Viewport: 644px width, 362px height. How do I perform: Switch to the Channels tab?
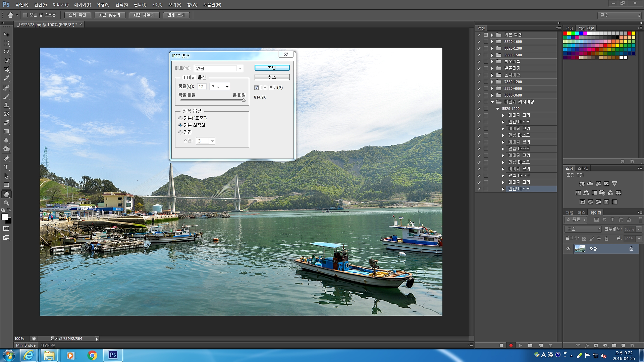[570, 213]
